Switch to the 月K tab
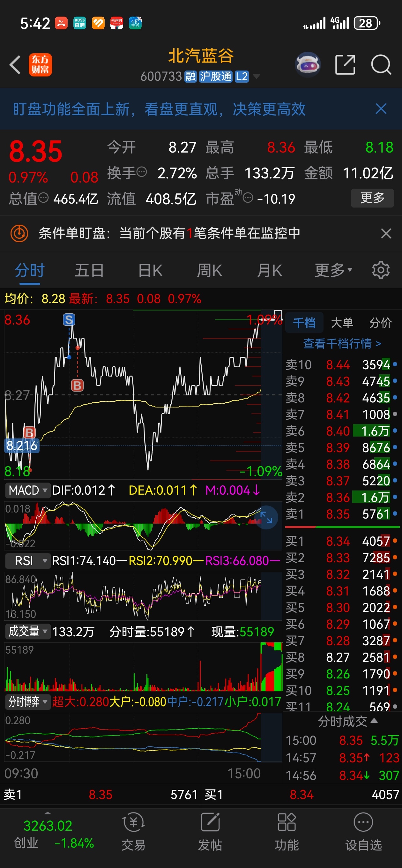Screen dimensions: 402x868 point(269,270)
